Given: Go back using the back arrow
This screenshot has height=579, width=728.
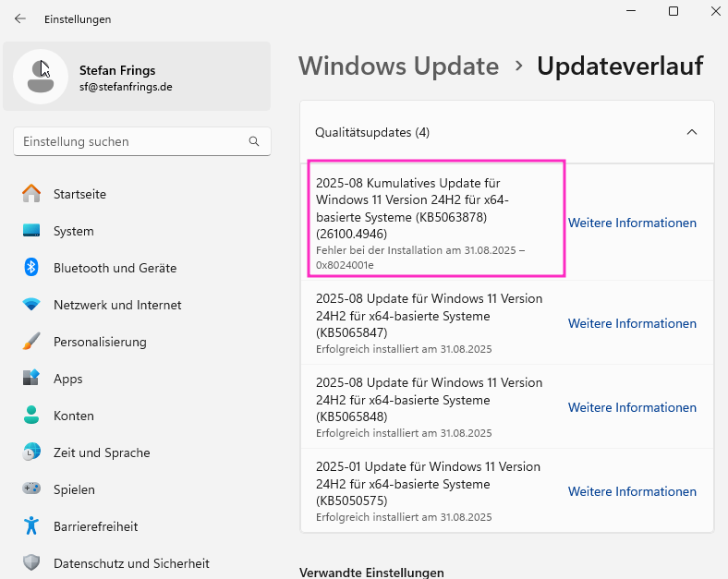Looking at the screenshot, I should pos(20,18).
